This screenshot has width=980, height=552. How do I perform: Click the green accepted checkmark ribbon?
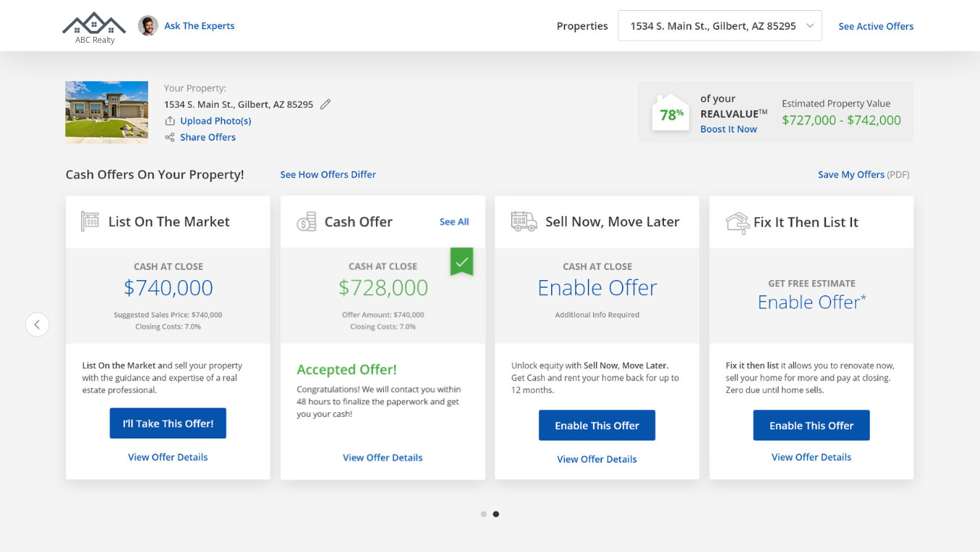coord(461,262)
